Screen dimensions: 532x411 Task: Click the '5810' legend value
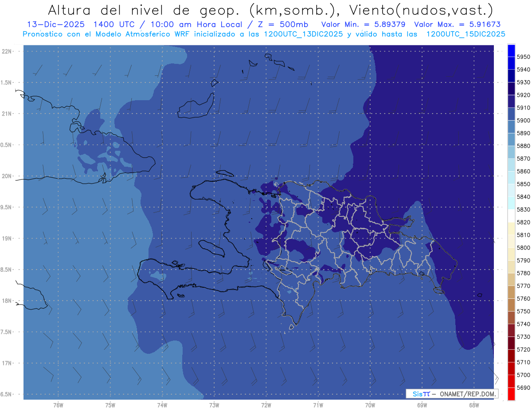point(524,235)
